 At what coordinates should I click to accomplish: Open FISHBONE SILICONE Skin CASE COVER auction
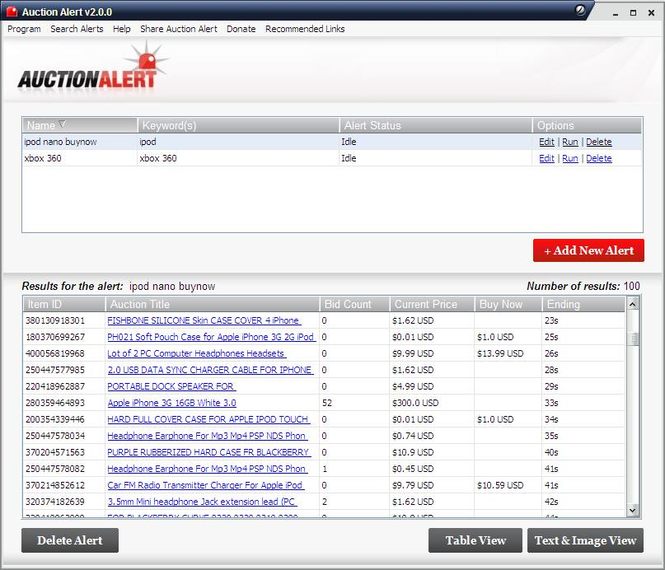click(x=204, y=321)
